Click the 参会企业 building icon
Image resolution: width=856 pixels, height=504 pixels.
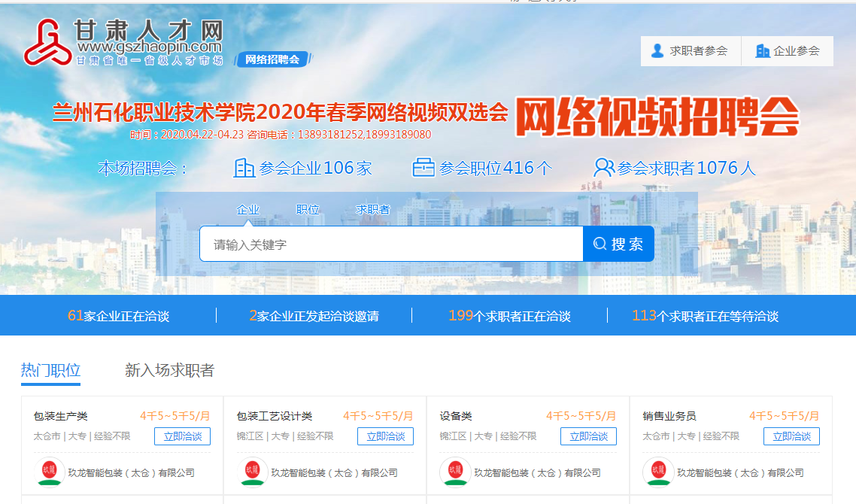(244, 168)
